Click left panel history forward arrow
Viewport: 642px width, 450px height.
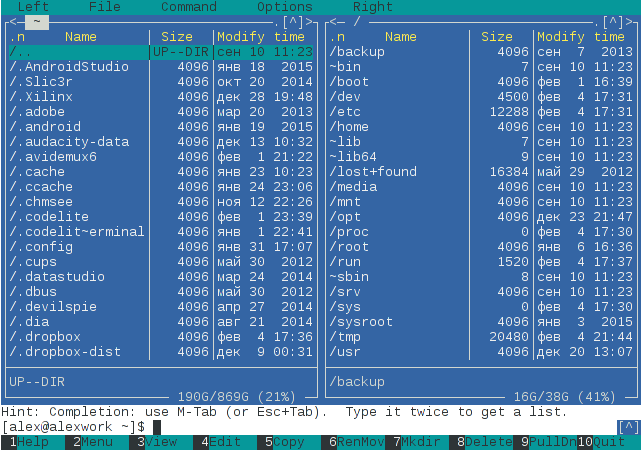[x=310, y=22]
